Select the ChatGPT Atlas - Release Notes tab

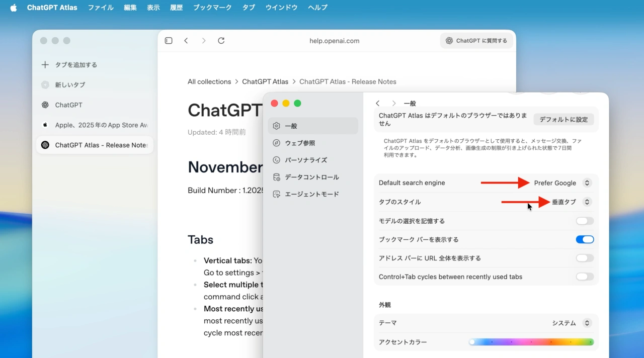[x=95, y=145]
